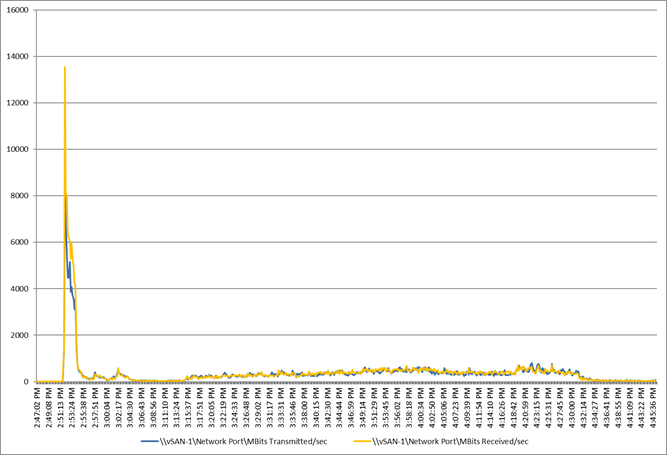Click x-axis label 3:02:17 PM
This screenshot has height=455, width=667.
119,407
